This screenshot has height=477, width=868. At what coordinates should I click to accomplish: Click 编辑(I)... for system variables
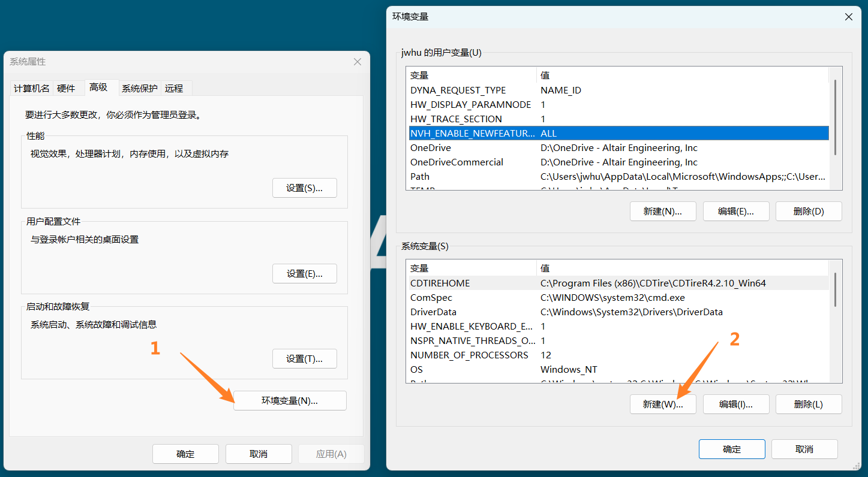(735, 404)
